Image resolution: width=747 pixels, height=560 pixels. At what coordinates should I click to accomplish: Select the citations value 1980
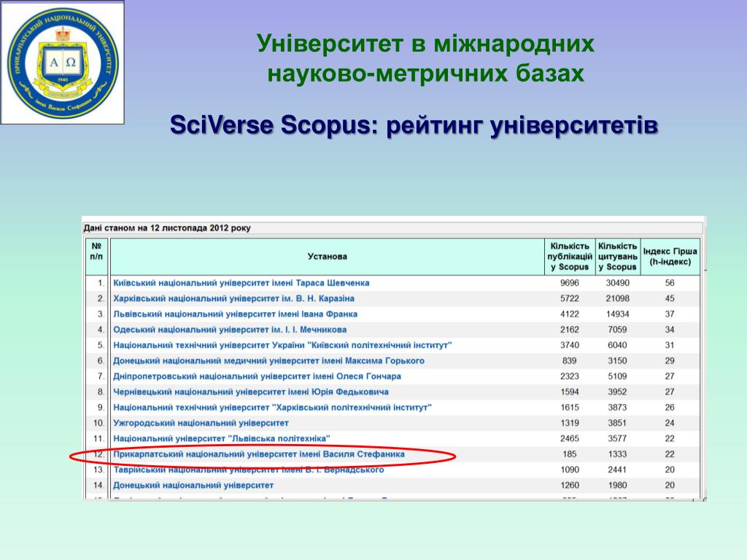click(x=617, y=485)
